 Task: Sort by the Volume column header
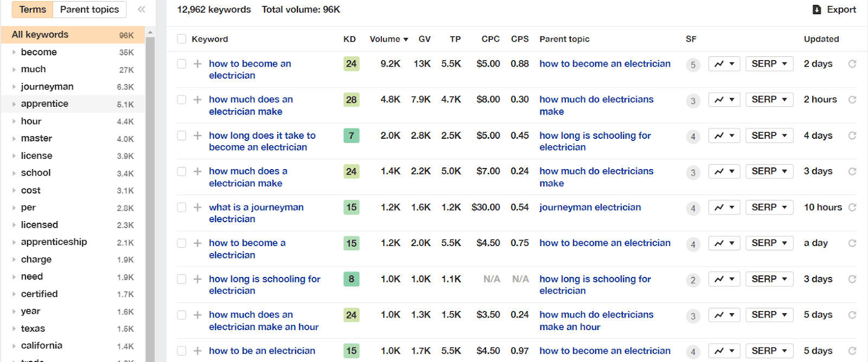pyautogui.click(x=388, y=39)
